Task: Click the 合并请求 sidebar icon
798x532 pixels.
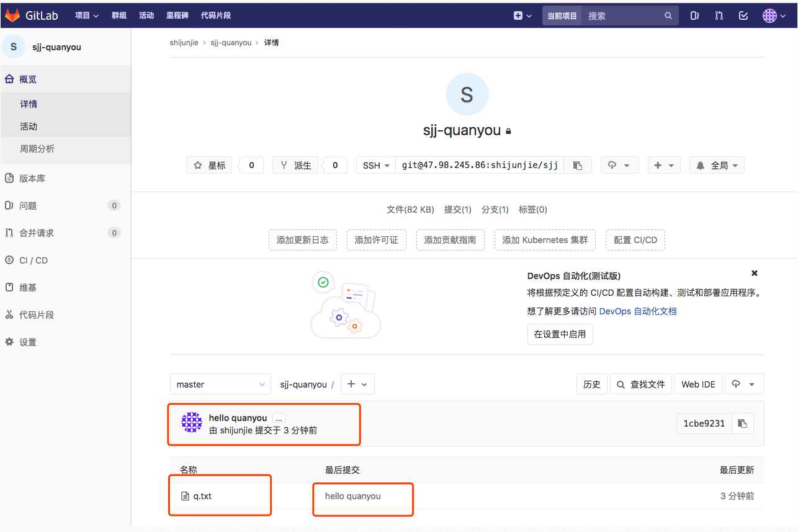Action: tap(9, 233)
